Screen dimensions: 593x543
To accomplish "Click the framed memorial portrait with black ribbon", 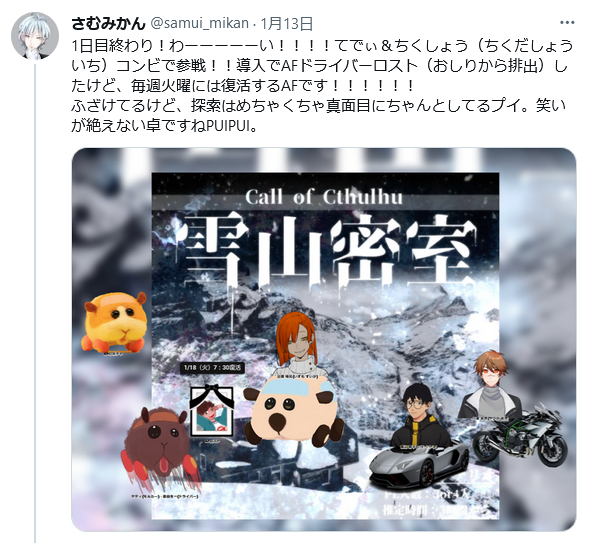I will (x=212, y=410).
